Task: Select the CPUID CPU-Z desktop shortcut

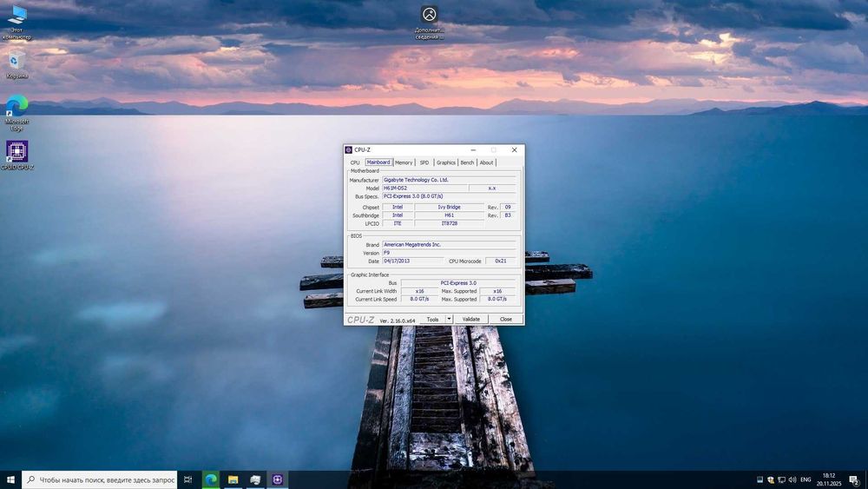Action: pos(17,155)
